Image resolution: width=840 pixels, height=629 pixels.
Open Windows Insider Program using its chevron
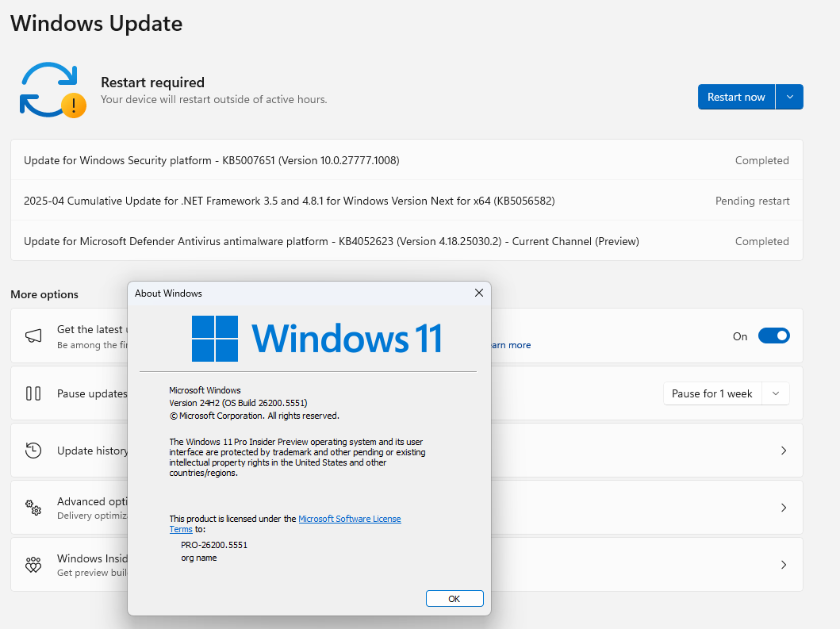783,565
